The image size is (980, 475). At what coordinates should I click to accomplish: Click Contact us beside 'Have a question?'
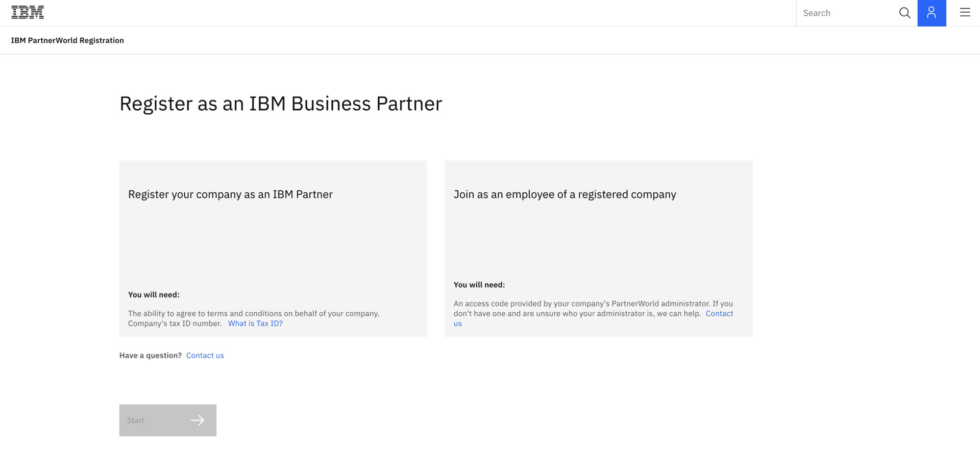pos(205,356)
